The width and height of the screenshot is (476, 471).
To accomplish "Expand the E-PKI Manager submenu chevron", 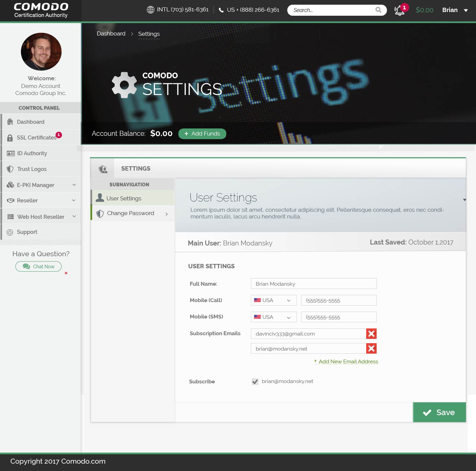I will coord(74,185).
